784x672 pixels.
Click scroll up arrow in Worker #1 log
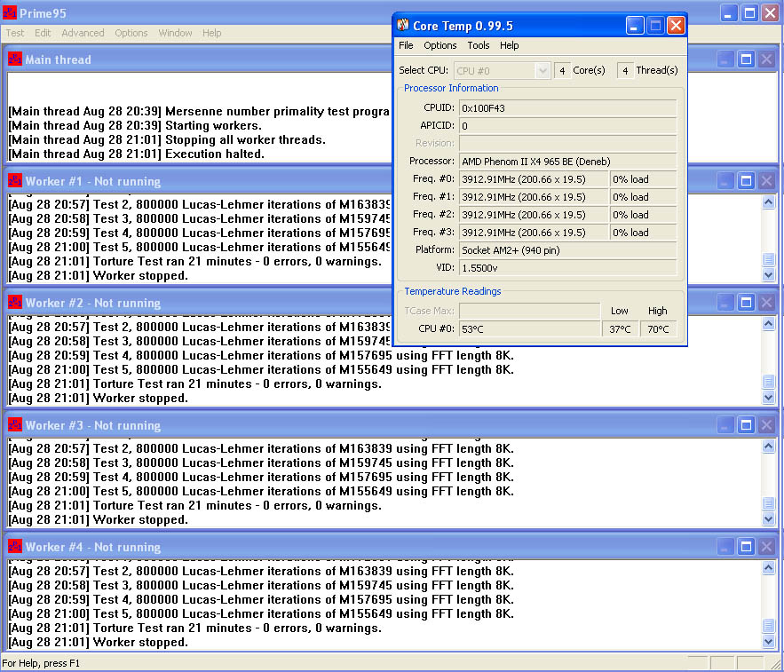[x=769, y=202]
